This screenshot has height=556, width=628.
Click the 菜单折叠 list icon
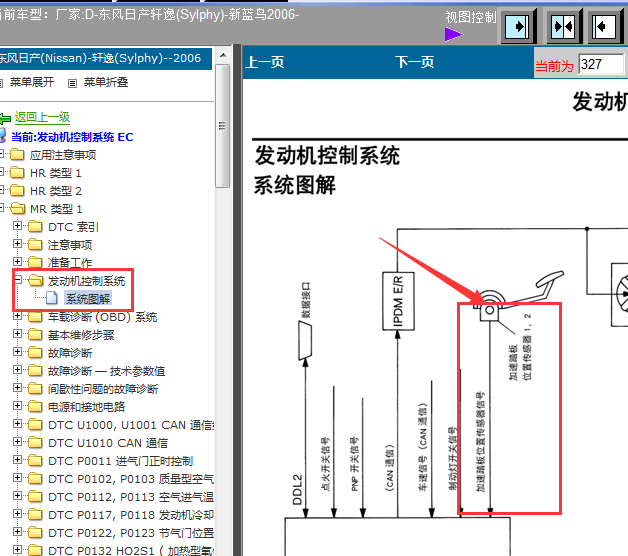[x=72, y=83]
